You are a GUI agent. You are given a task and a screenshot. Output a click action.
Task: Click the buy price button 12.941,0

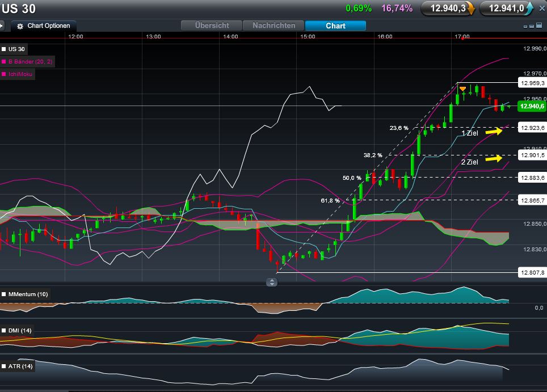click(x=507, y=9)
